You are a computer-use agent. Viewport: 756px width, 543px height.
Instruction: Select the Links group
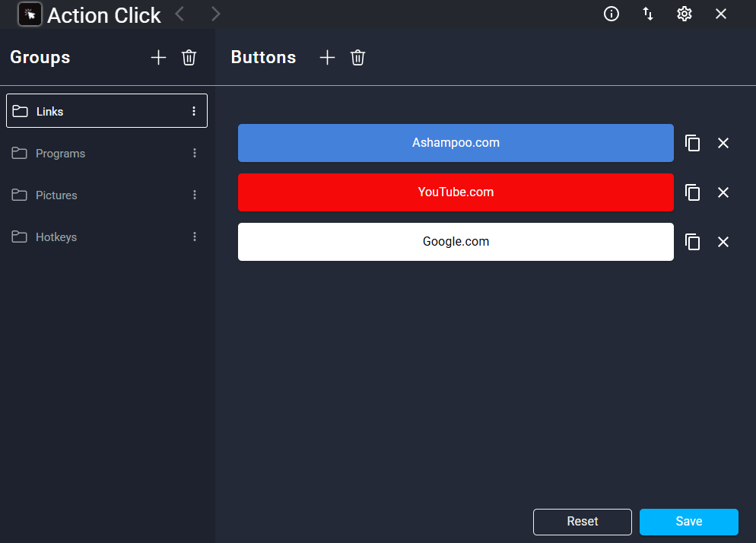click(x=106, y=111)
